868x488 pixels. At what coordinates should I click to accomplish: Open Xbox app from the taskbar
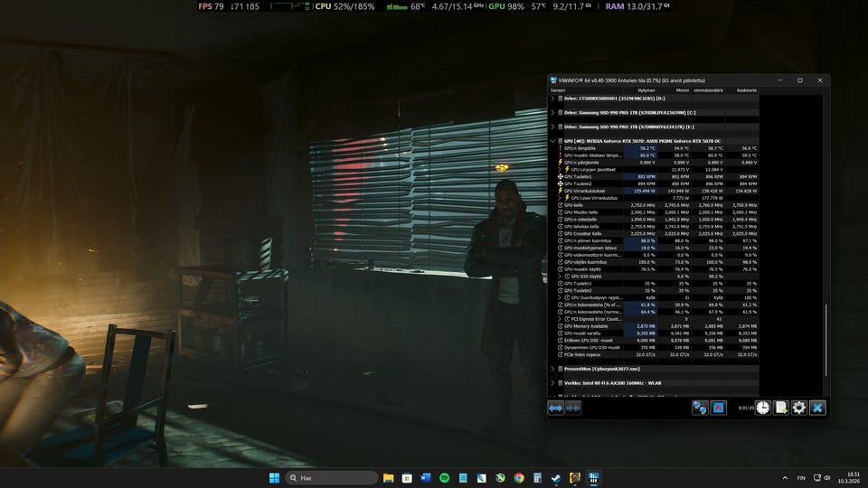(x=500, y=478)
